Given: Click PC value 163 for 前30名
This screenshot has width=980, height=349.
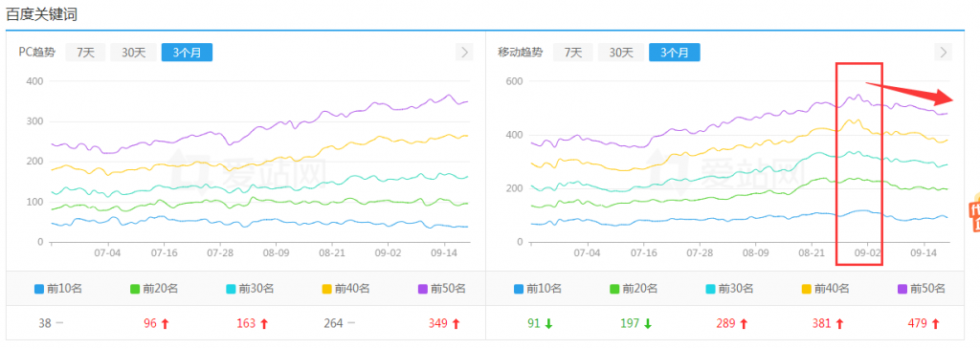Looking at the screenshot, I should pos(246,323).
